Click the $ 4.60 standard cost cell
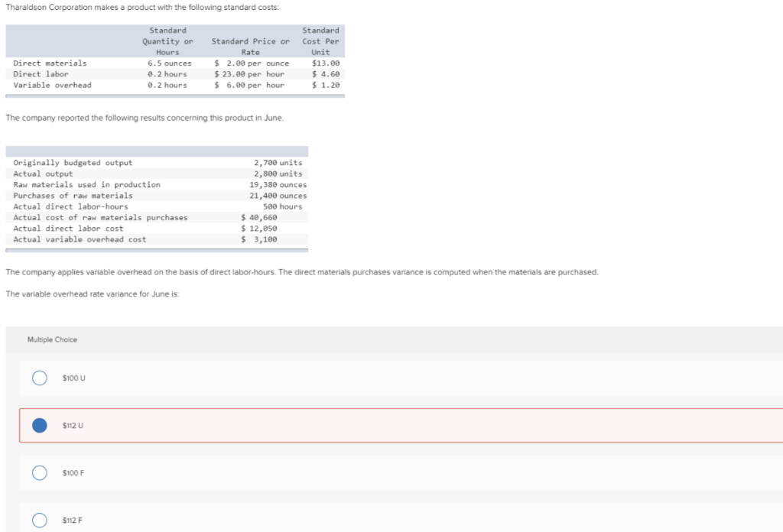 tap(326, 74)
